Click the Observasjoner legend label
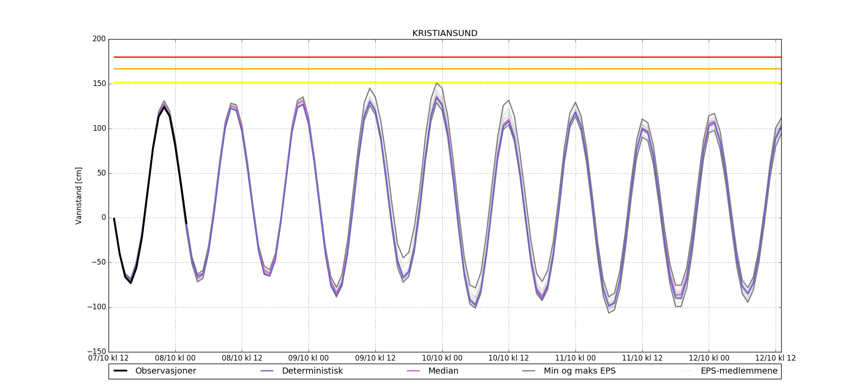868x391 pixels. tap(165, 371)
